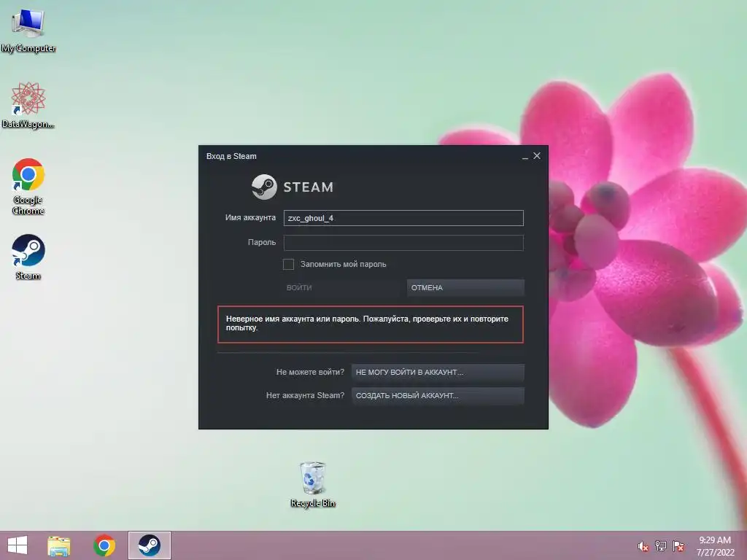
Task: Click the 'Нет аккаунта Steam?' label
Action: tap(305, 396)
